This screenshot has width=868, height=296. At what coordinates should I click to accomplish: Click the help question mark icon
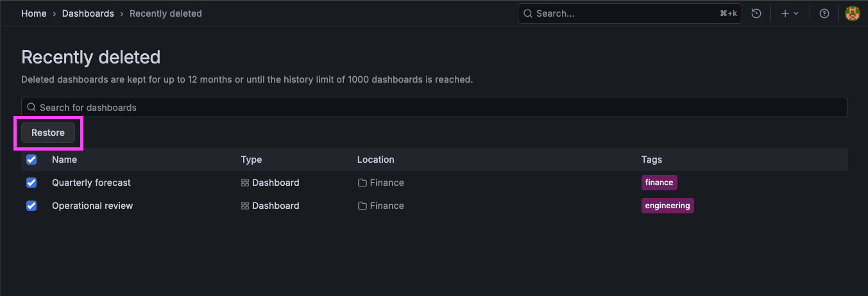(824, 13)
